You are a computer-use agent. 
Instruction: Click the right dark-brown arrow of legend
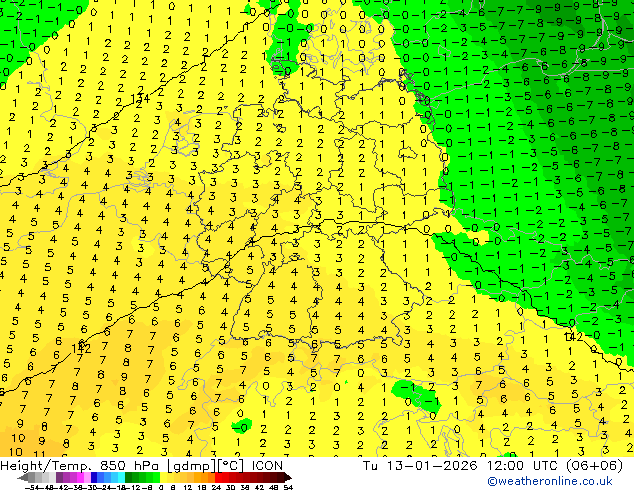pyautogui.click(x=287, y=478)
